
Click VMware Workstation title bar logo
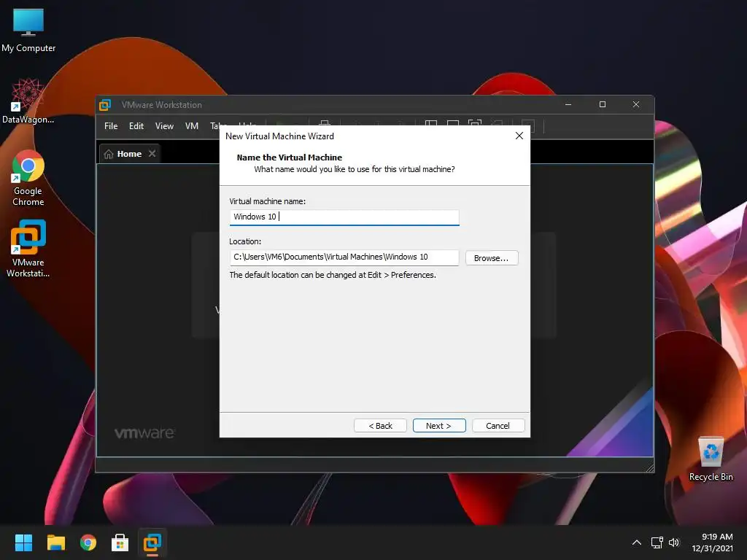tap(105, 105)
